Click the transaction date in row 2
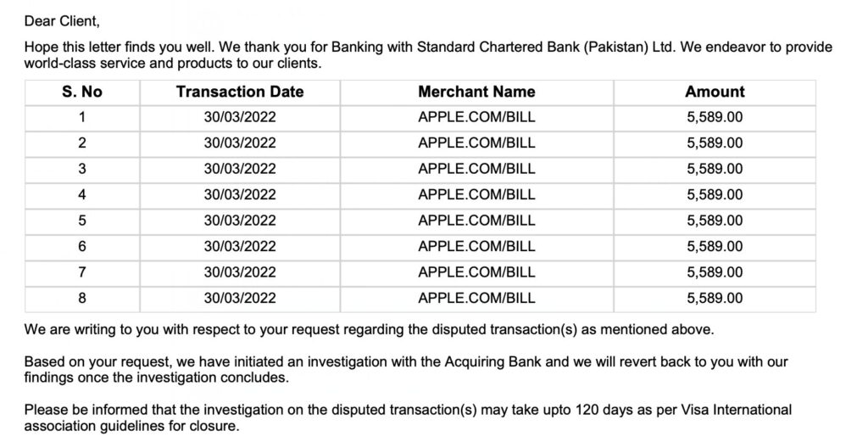Screen dimensions: 868x442 point(240,143)
